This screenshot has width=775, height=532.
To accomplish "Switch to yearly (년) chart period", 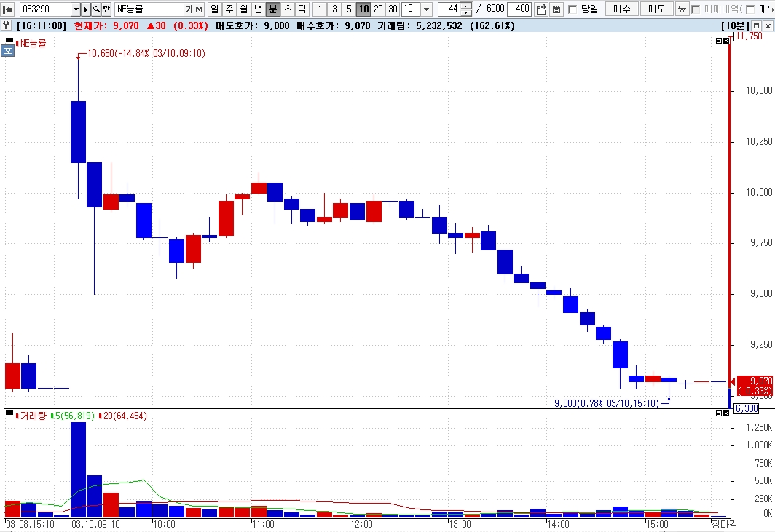I will click(x=258, y=9).
